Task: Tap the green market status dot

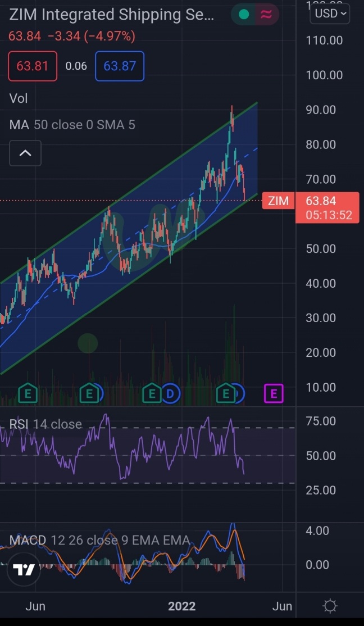Action: tap(244, 15)
